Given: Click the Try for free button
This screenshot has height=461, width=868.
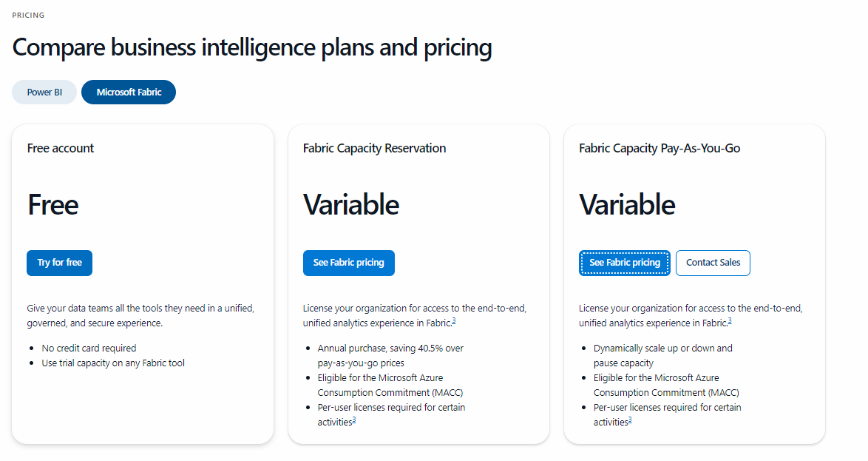Looking at the screenshot, I should click(x=59, y=263).
